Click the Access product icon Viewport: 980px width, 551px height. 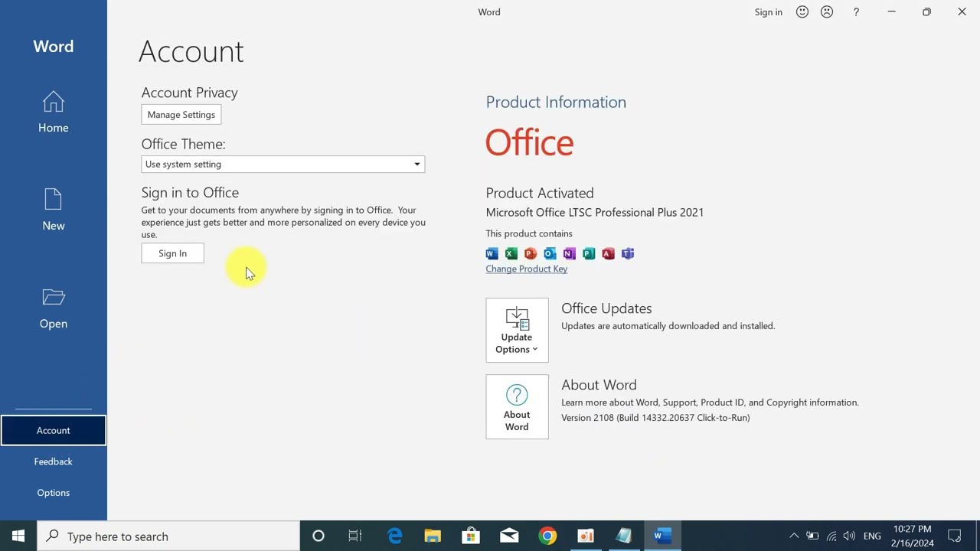[608, 253]
